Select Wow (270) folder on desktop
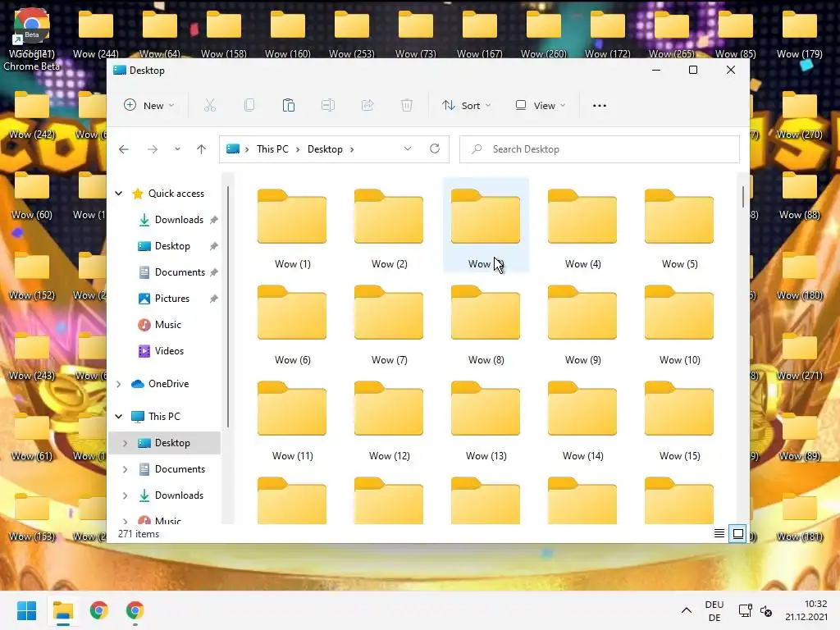The image size is (840, 630). (x=799, y=113)
